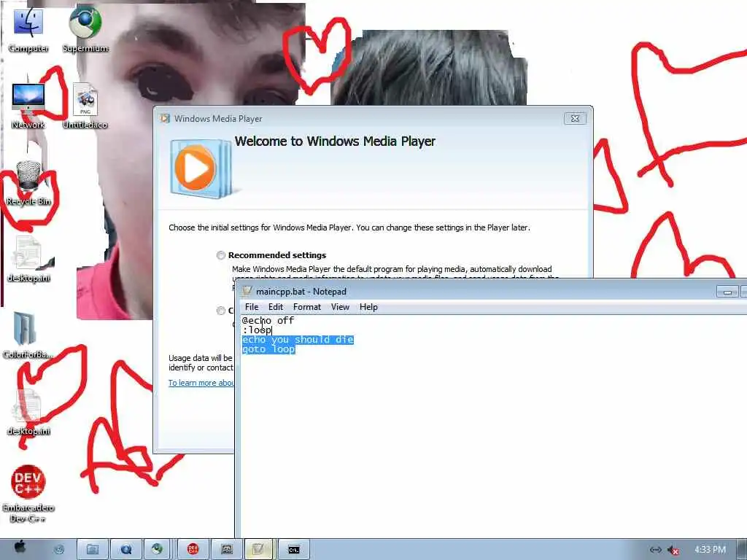Click the 'Welcome to Windows Media Player' heading
The height and width of the screenshot is (560, 747).
[x=335, y=141]
